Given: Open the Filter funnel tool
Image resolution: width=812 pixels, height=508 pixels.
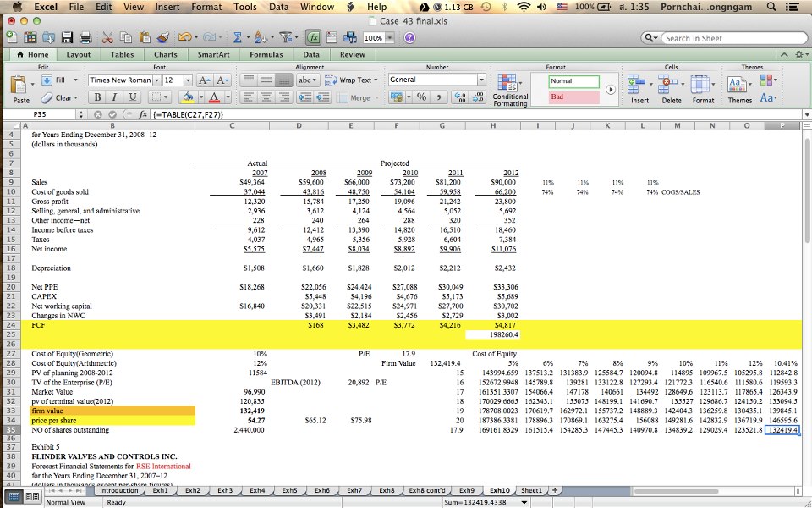Looking at the screenshot, I should 286,38.
